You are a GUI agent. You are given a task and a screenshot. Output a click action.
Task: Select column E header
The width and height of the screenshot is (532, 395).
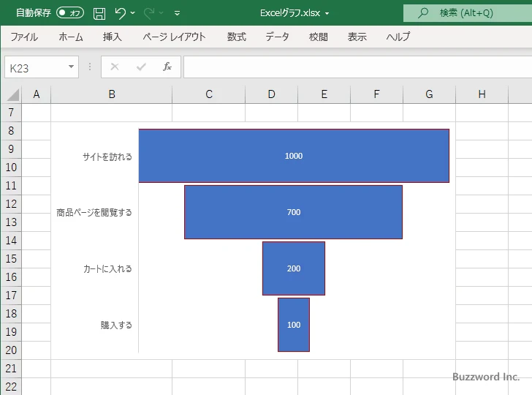pos(324,94)
